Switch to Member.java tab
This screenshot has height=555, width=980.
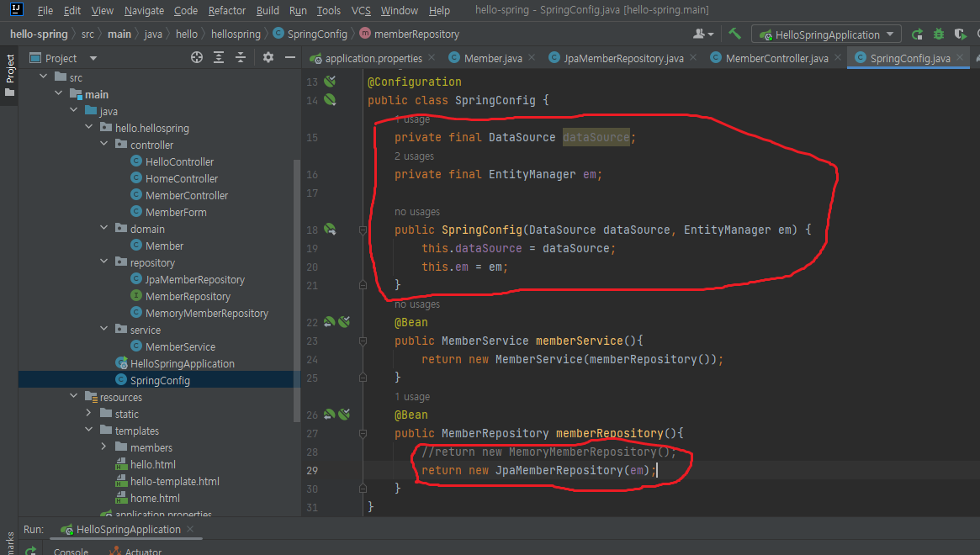(x=492, y=58)
